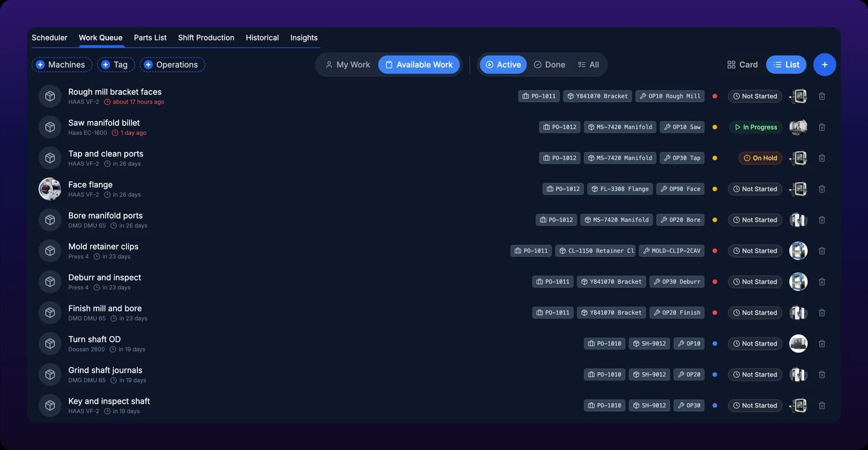
Task: Click cube icon beside Finish mill and bore
Action: (x=50, y=313)
